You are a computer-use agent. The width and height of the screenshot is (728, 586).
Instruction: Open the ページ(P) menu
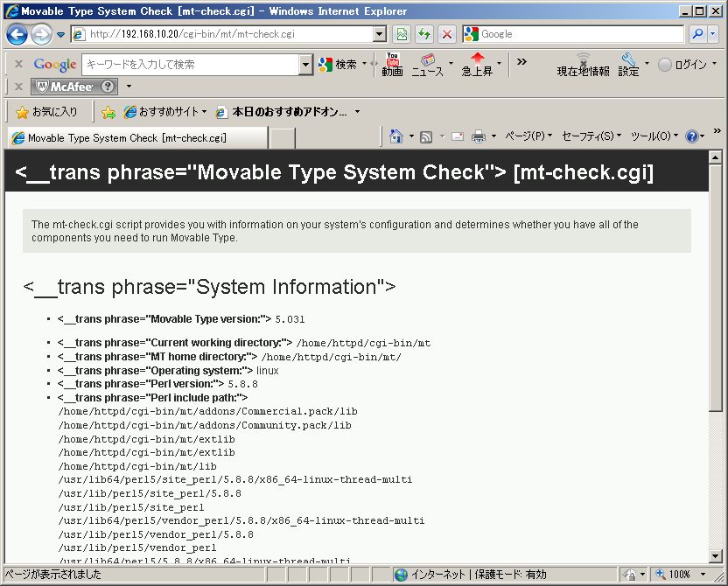pos(528,136)
